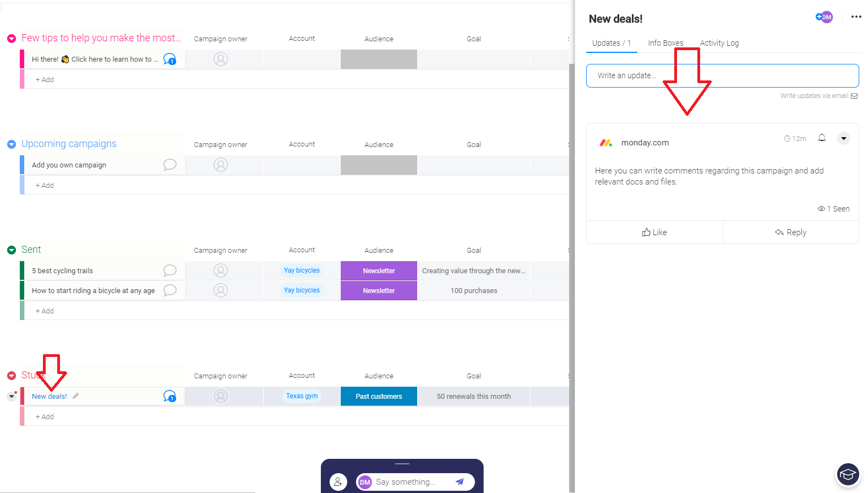Open the update options dropdown arrow in post
The image size is (868, 493).
click(844, 138)
